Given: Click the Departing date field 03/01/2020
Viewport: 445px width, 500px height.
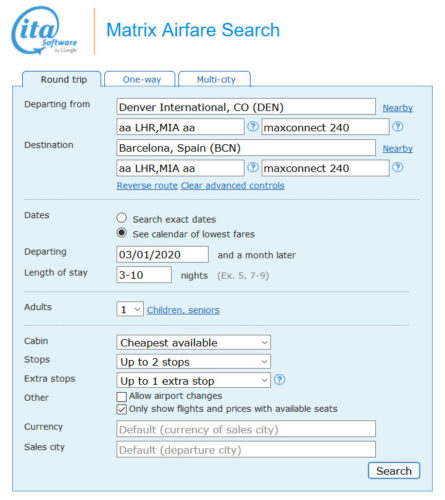Looking at the screenshot, I should 163,255.
